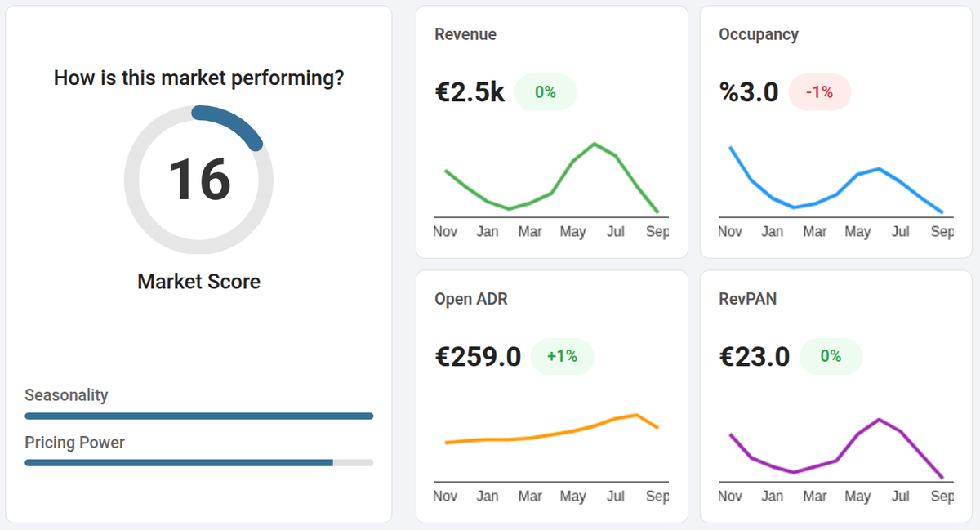The width and height of the screenshot is (980, 530).
Task: Click the 0% badge in Revenue card
Action: (546, 92)
